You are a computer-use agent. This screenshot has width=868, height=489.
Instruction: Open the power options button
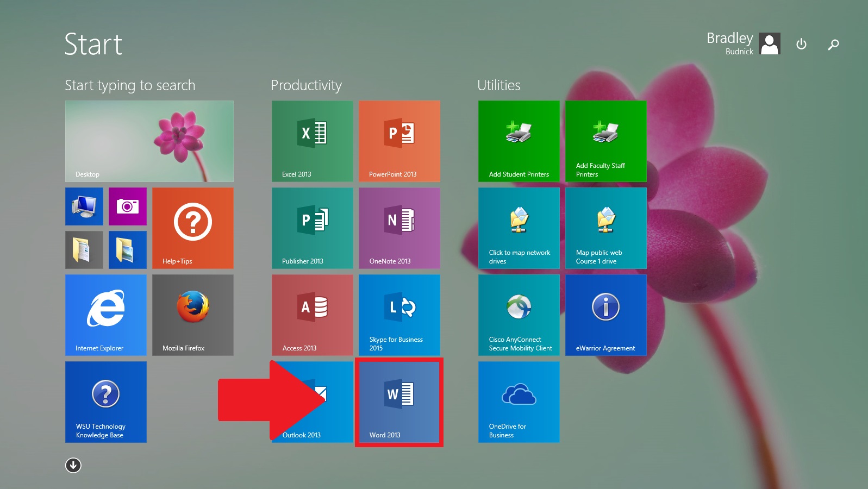801,44
